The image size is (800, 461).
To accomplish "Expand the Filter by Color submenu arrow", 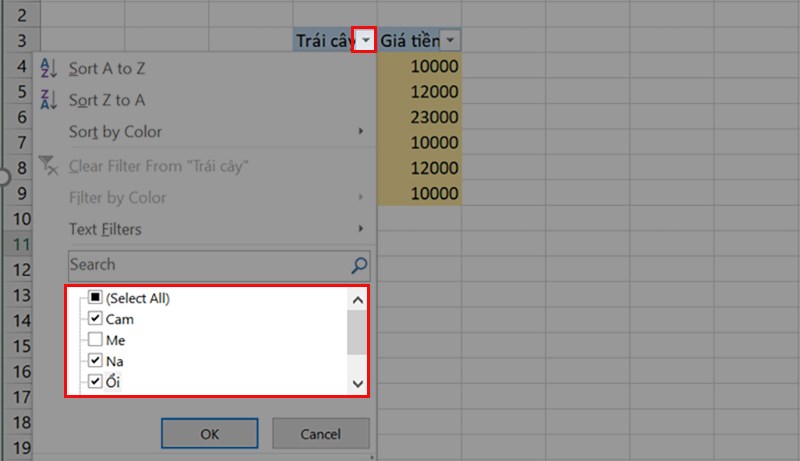I will 361,197.
